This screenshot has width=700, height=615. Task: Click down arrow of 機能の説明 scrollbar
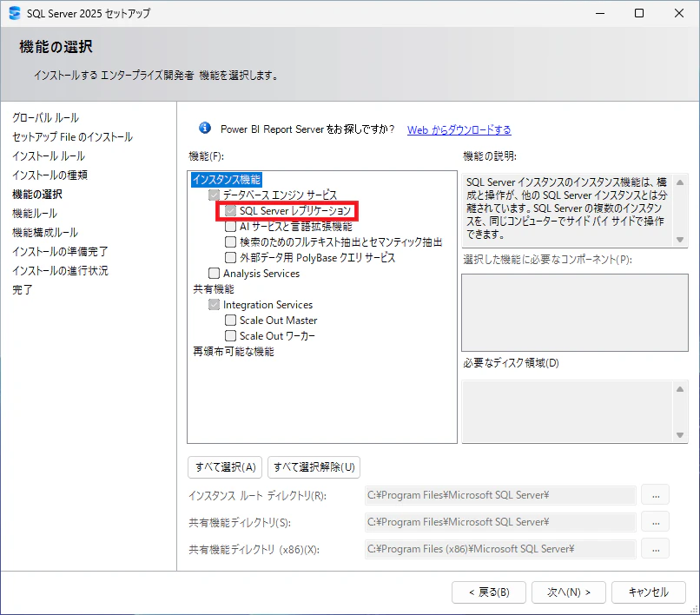coord(680,240)
